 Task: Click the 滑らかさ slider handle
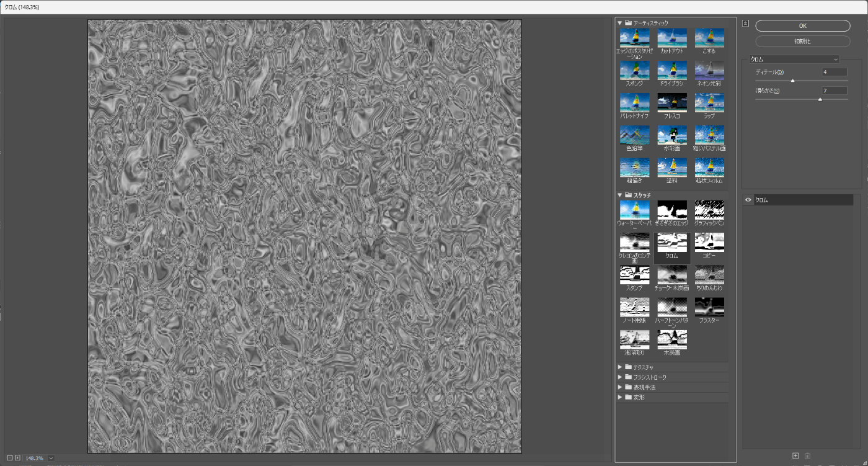(x=820, y=99)
